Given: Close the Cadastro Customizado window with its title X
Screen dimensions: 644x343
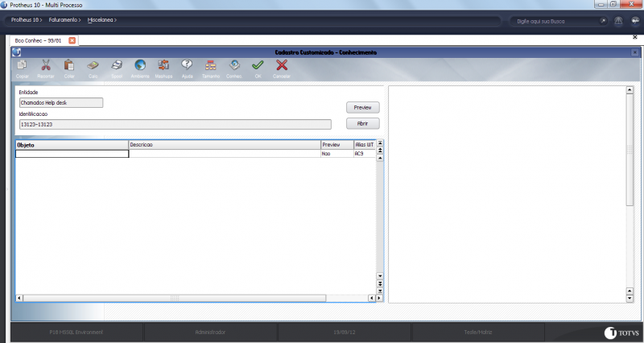Looking at the screenshot, I should tap(635, 52).
